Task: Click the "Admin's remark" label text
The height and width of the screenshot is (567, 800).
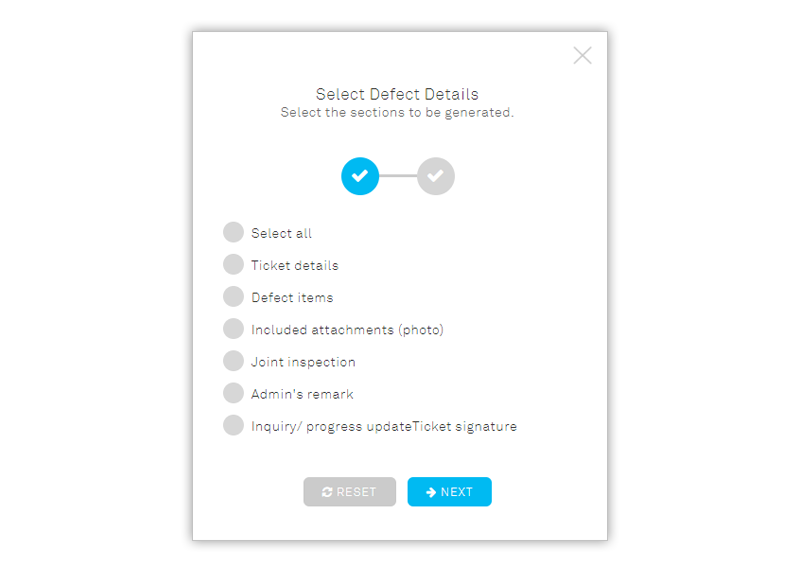Action: (302, 394)
